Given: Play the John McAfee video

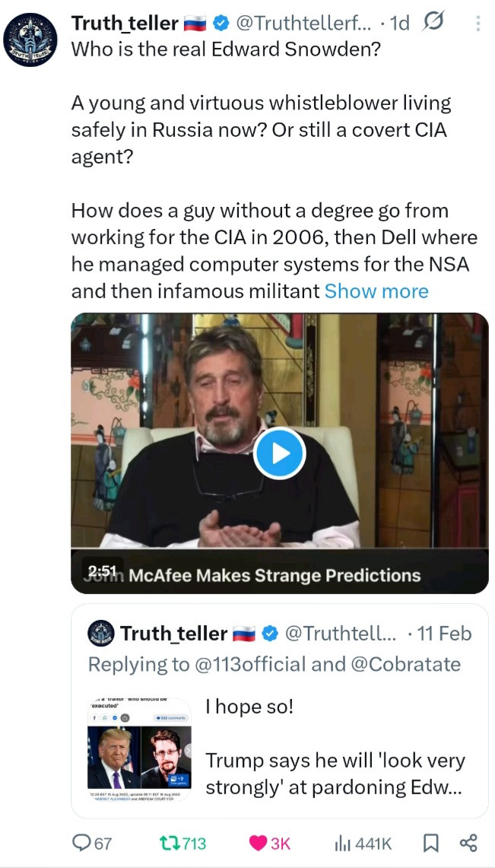Looking at the screenshot, I should pos(279,453).
